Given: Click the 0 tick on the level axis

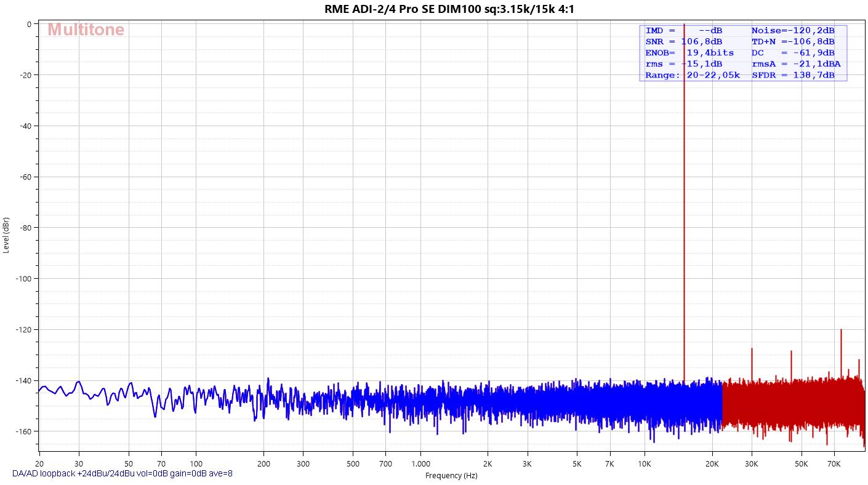Looking at the screenshot, I should [x=29, y=24].
